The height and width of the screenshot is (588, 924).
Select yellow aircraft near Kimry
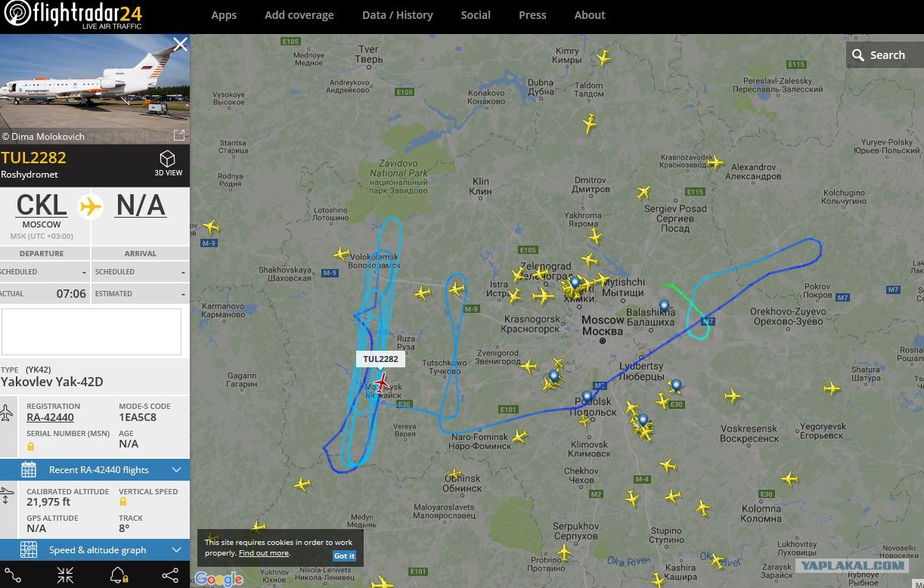point(603,57)
